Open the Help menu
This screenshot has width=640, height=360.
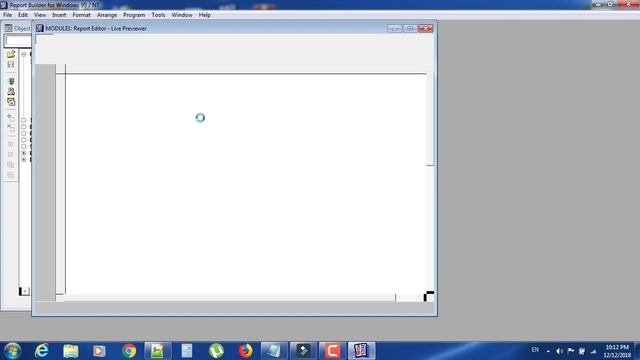tap(204, 15)
